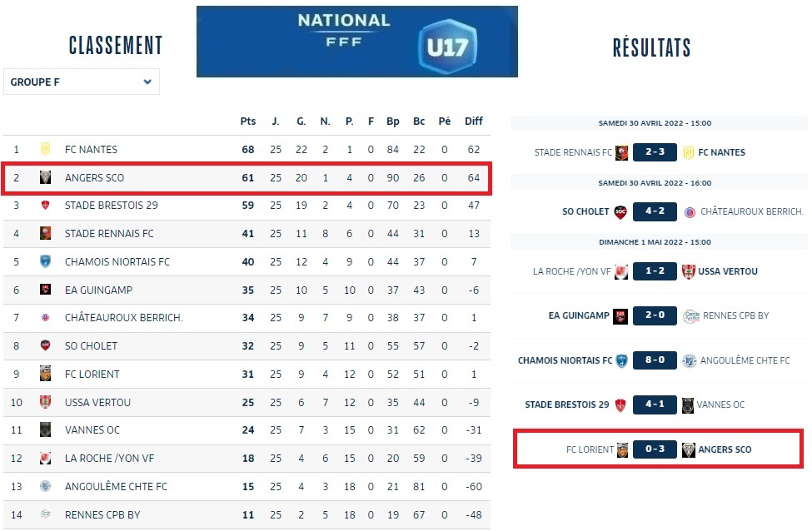This screenshot has height=531, width=812.
Task: Click the Angers SCO crest in standings
Action: [x=46, y=178]
